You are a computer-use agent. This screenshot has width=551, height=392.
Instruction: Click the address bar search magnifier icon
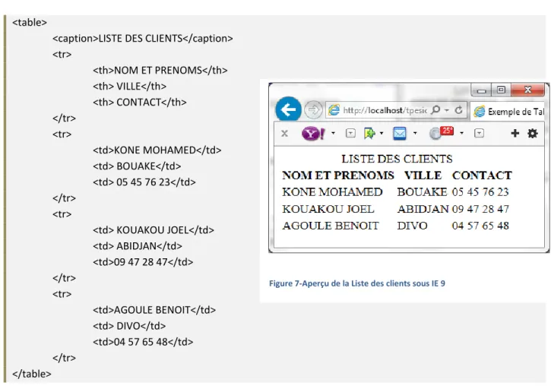(435, 110)
